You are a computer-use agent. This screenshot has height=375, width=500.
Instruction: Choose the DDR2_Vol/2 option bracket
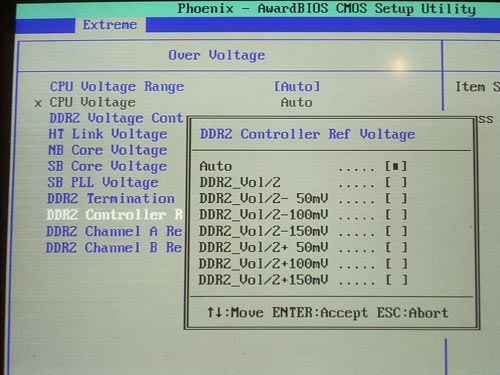[396, 182]
